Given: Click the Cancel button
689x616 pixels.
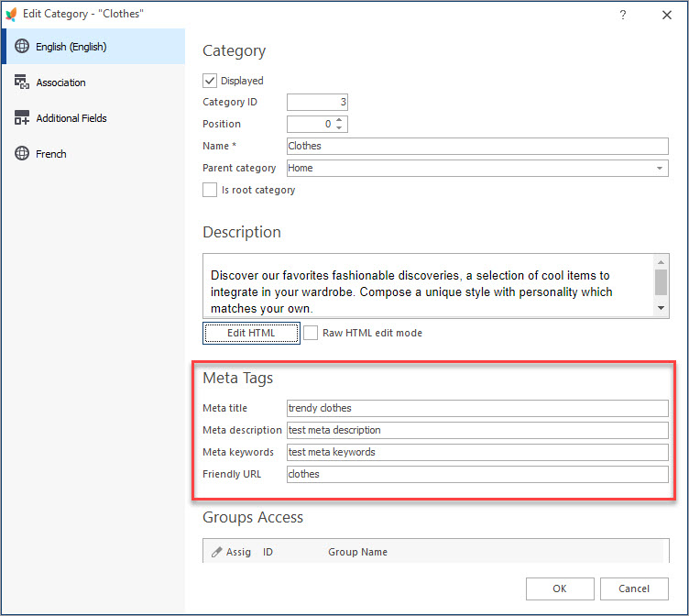Looking at the screenshot, I should (634, 588).
